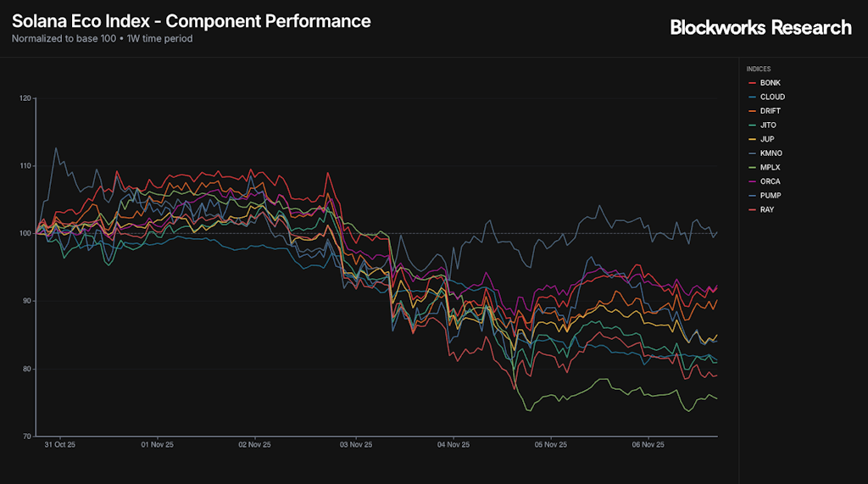The image size is (868, 484).
Task: Click the yellow JUP legend color marker
Action: pyautogui.click(x=752, y=139)
